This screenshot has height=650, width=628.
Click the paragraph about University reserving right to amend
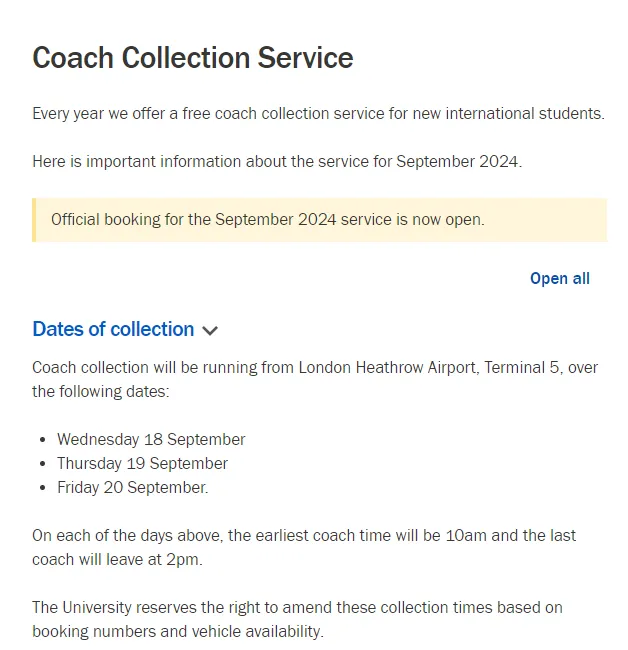(x=297, y=620)
